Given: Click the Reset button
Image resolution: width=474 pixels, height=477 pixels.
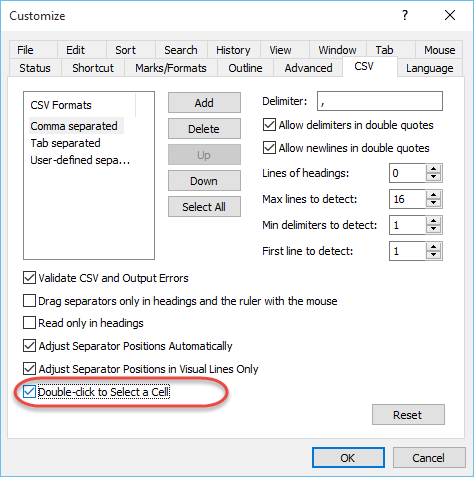Looking at the screenshot, I should pos(408,415).
